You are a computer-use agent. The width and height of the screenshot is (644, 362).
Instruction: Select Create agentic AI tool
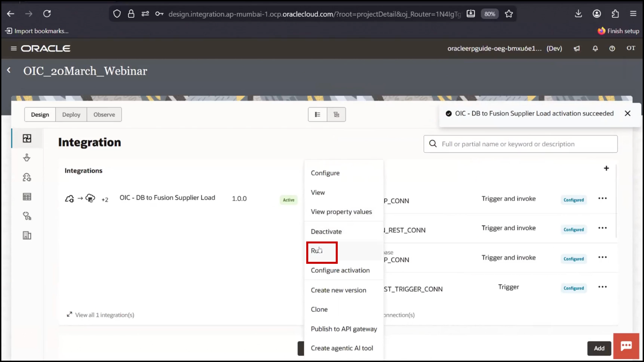344,348
